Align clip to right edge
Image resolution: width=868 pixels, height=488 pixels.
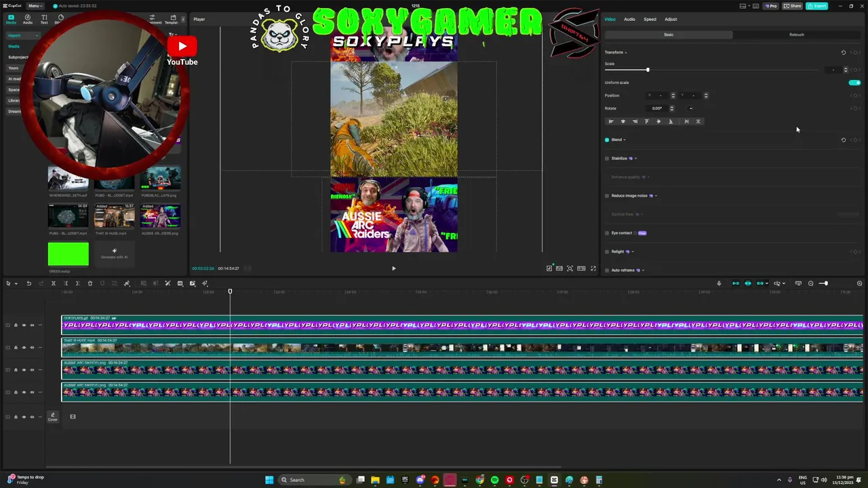(x=635, y=121)
